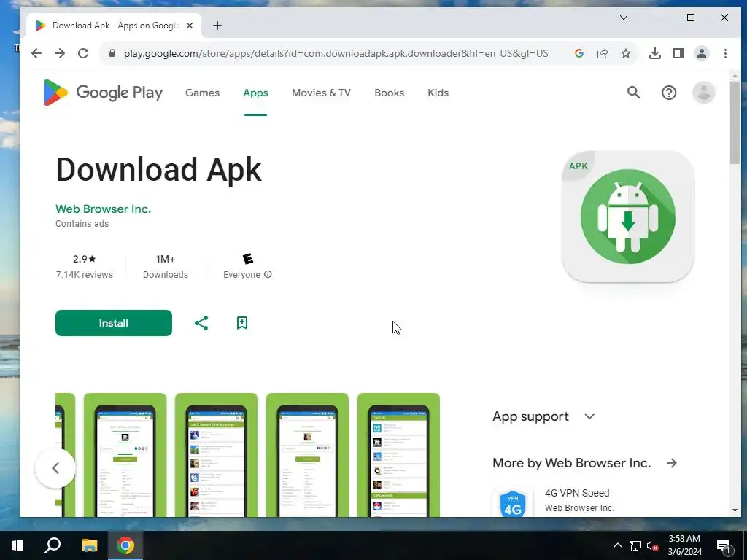Click the 2.9 star rating
Screen dimensions: 747x560
pyautogui.click(x=85, y=259)
